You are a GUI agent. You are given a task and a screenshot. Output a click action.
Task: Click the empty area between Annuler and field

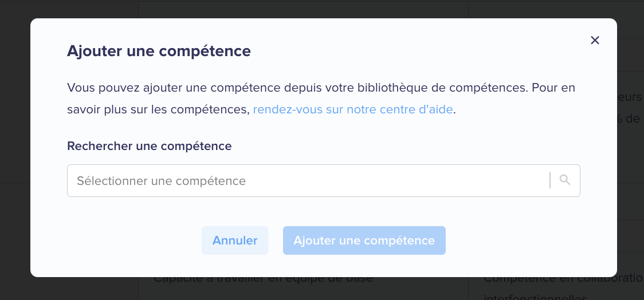tap(324, 211)
